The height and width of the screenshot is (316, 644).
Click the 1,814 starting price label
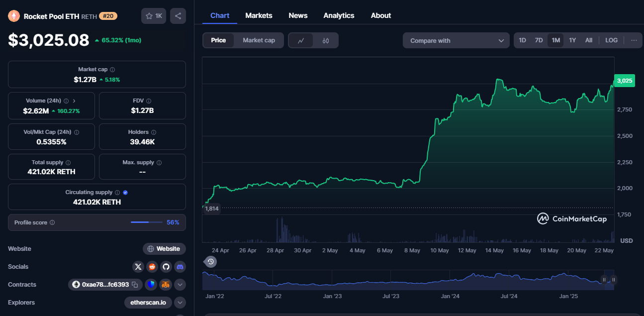[212, 209]
